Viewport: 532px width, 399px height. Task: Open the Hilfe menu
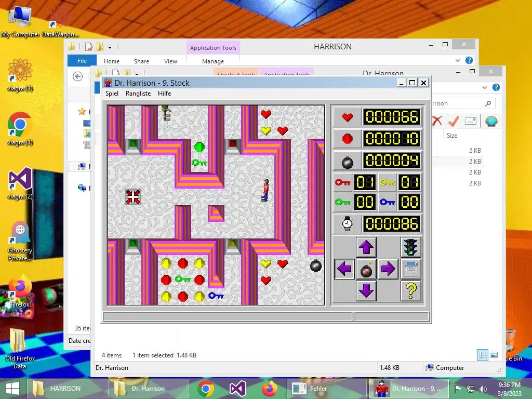[164, 94]
